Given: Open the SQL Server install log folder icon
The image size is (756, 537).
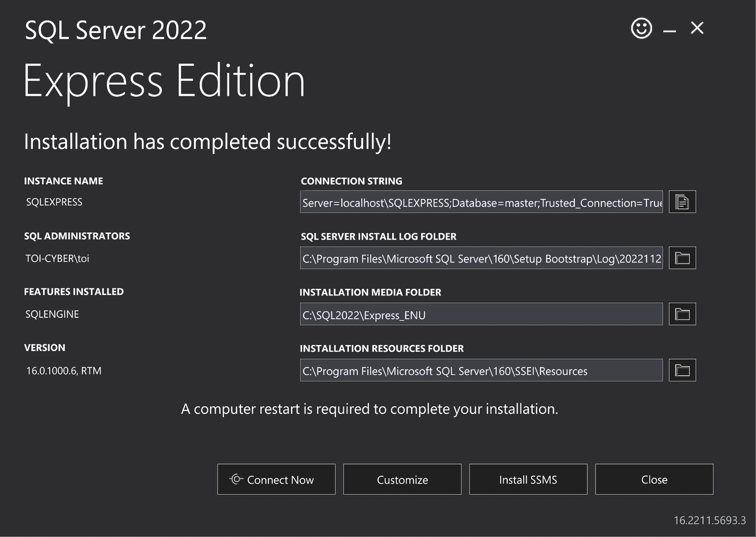Looking at the screenshot, I should click(x=682, y=258).
